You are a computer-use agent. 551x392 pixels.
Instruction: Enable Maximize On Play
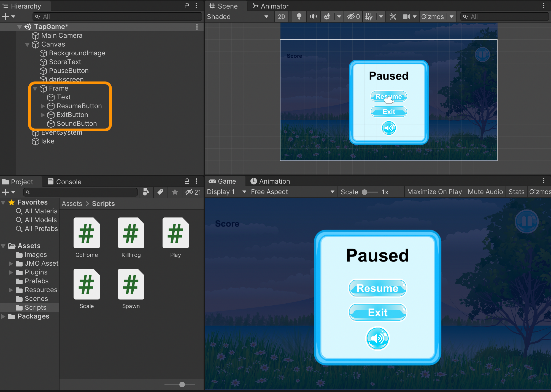434,192
